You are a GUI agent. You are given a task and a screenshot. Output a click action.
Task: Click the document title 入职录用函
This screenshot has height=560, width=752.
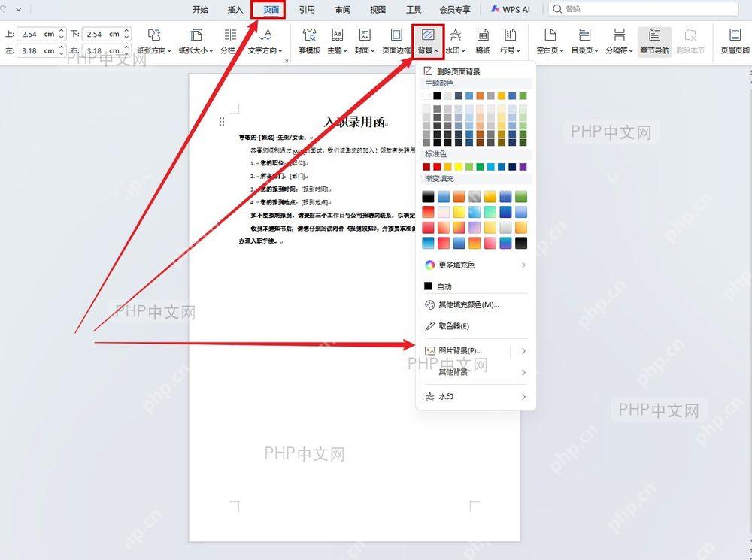[x=355, y=122]
